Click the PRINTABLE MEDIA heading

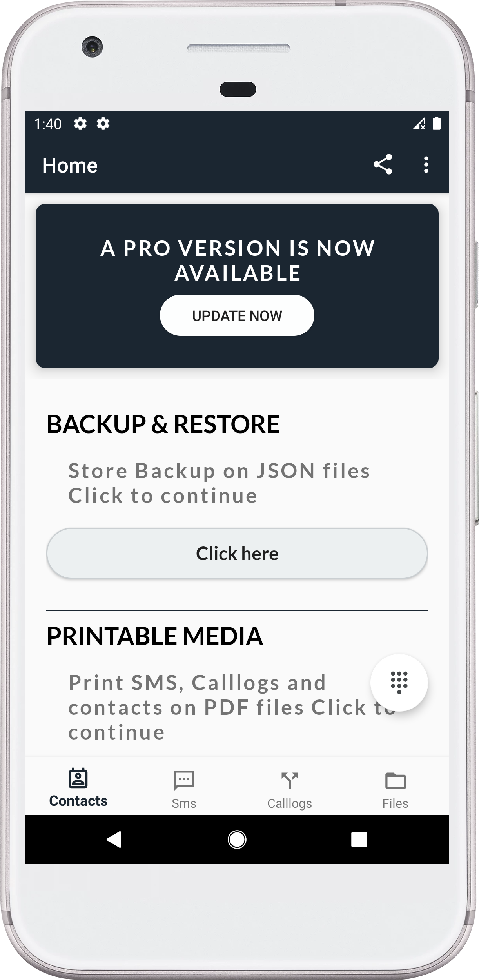[155, 636]
